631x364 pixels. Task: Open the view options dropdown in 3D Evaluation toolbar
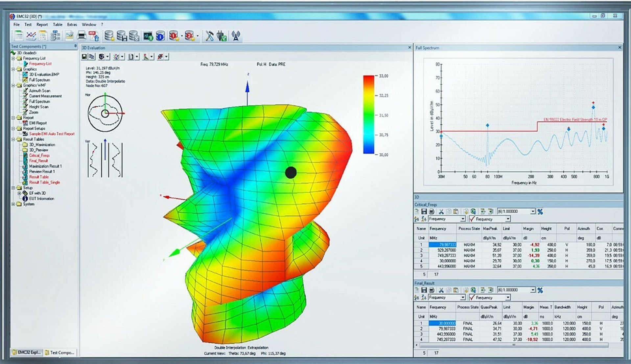pos(107,56)
